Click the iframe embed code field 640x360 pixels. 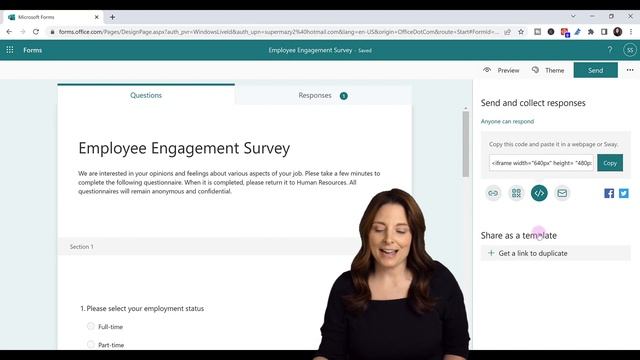[541, 163]
